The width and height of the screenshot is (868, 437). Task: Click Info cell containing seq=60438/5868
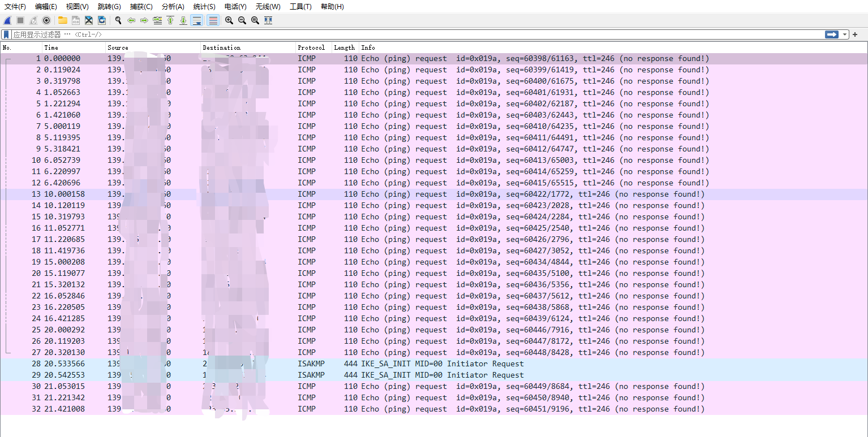(533, 308)
